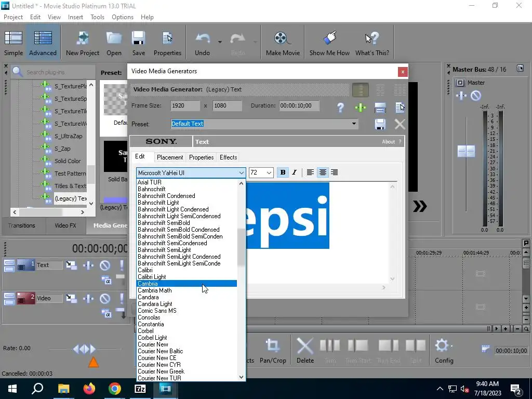This screenshot has height=399, width=532.
Task: Switch to Effects tab
Action: (x=228, y=157)
